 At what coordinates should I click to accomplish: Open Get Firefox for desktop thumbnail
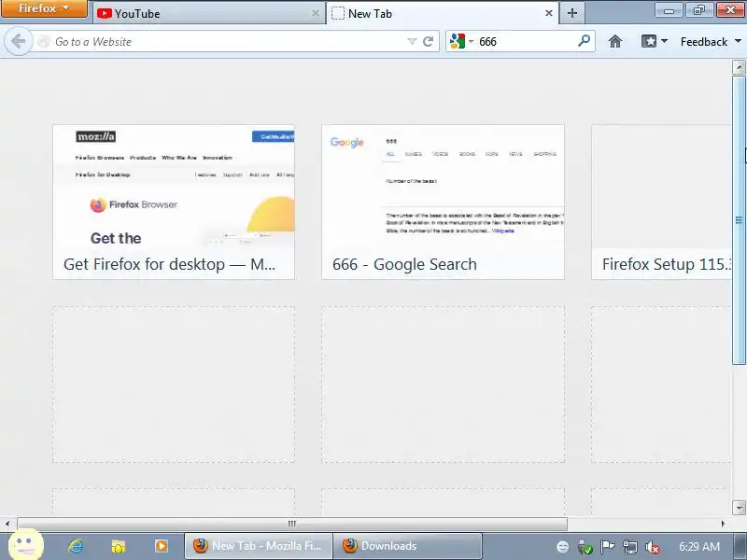coord(174,202)
